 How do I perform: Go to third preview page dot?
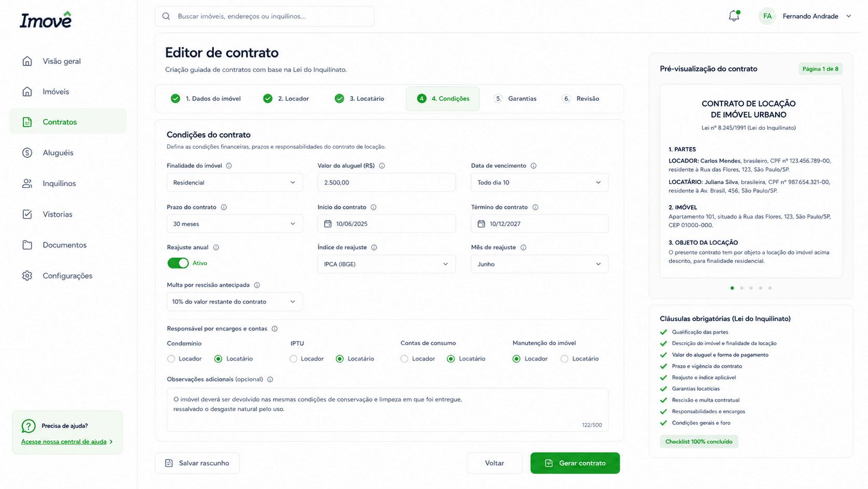point(751,288)
